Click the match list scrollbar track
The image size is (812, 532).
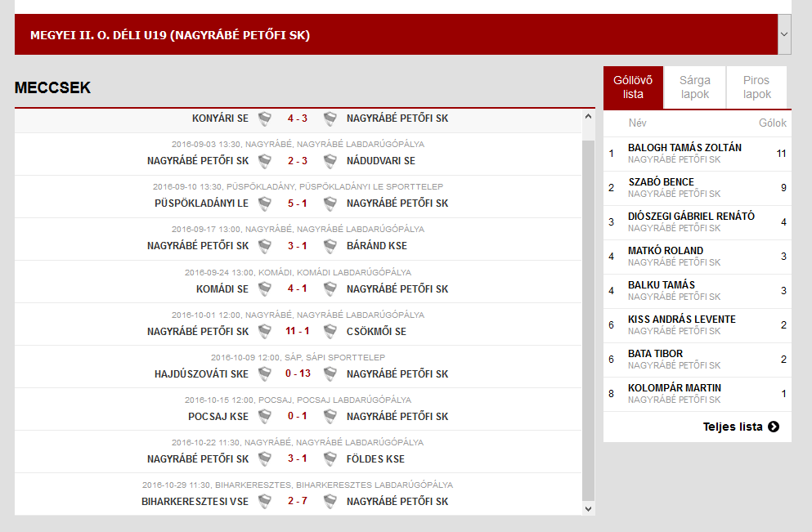click(x=588, y=320)
